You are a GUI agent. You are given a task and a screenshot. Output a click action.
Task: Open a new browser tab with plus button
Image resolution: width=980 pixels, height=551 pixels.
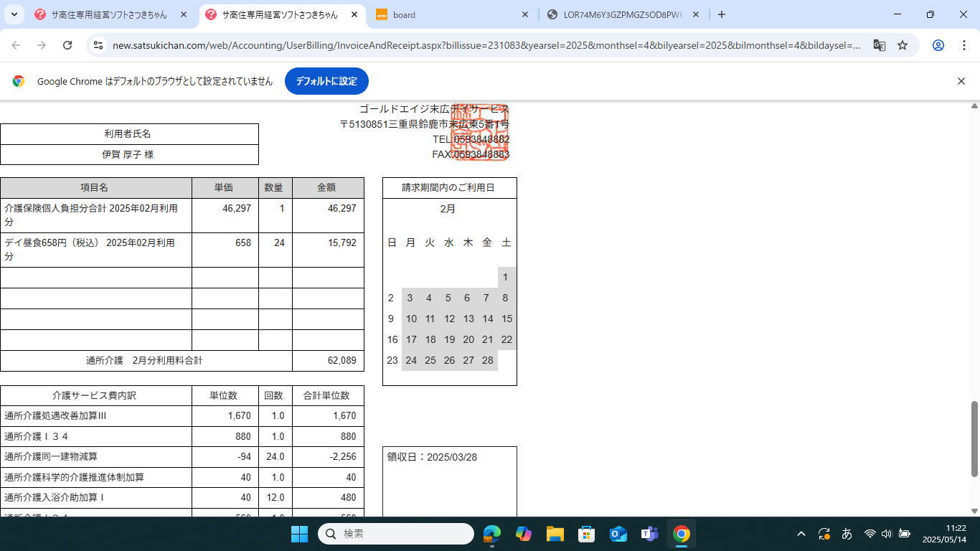(x=722, y=14)
